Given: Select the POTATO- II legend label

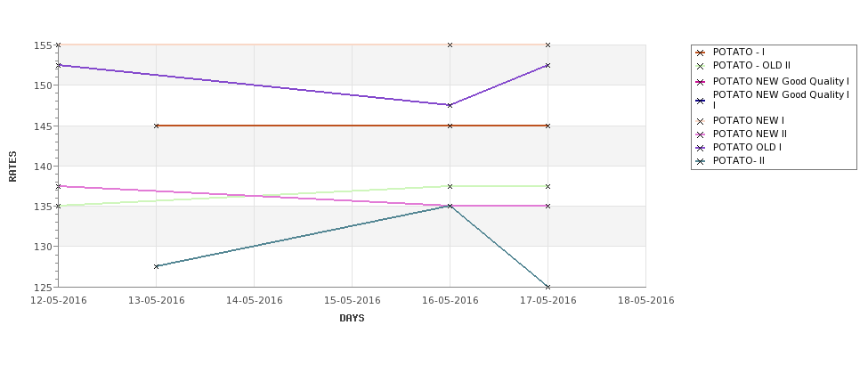Looking at the screenshot, I should click(x=738, y=161).
